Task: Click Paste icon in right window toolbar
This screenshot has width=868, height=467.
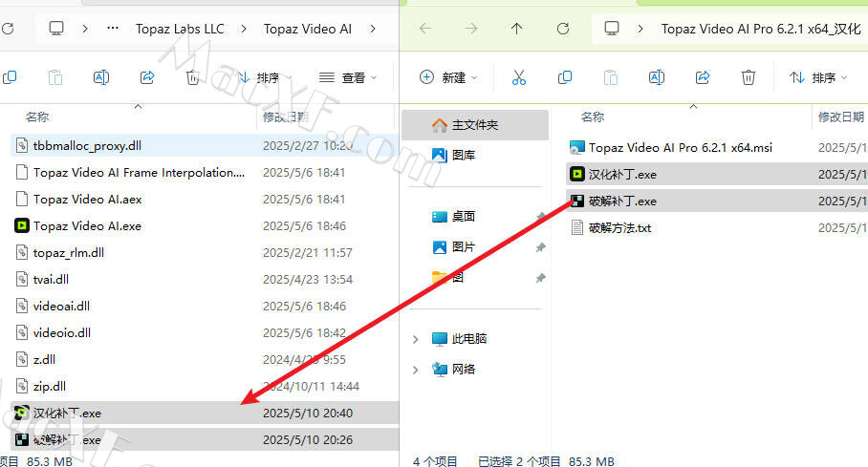Action: click(611, 77)
